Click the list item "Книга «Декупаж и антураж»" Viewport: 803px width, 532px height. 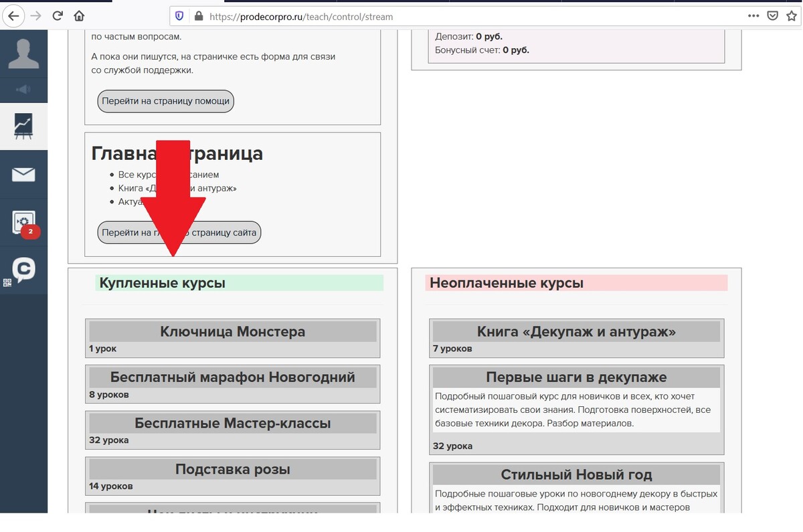click(x=177, y=188)
